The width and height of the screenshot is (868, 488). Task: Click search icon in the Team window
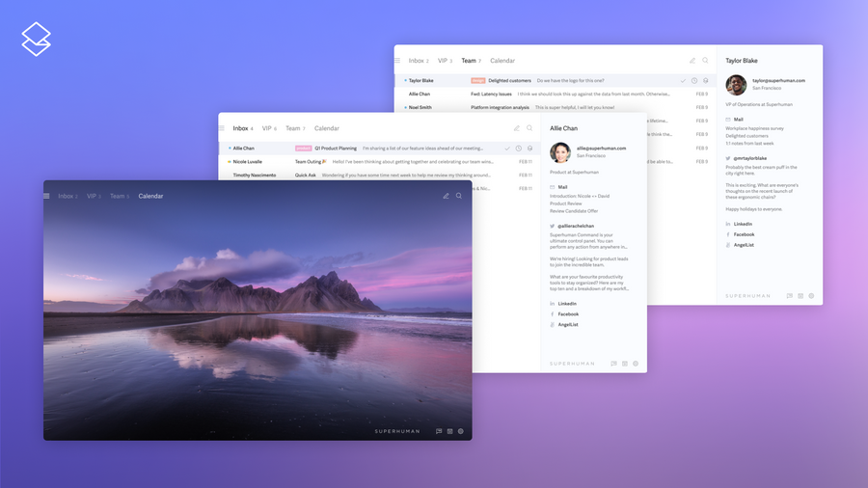click(705, 61)
